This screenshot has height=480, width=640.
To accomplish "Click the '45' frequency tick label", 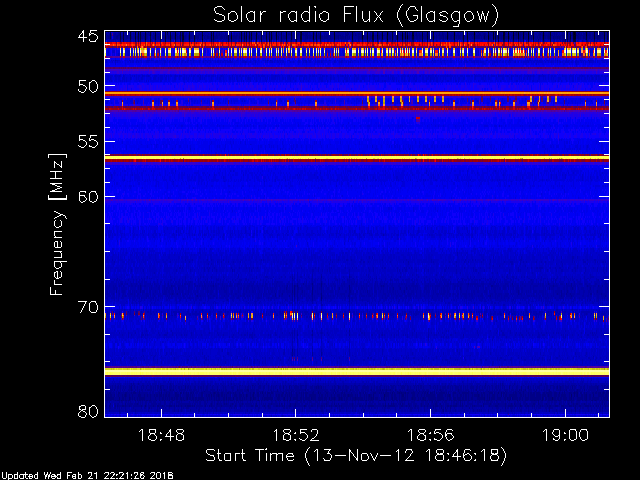I will 88,37.
